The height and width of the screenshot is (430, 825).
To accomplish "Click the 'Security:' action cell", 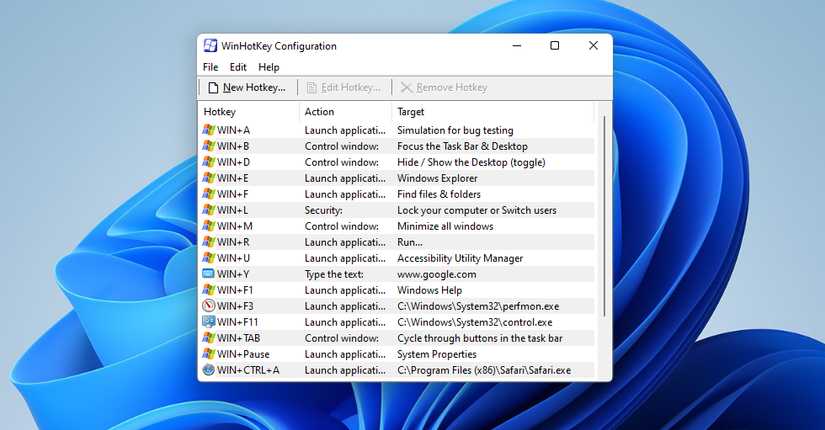I will (324, 210).
